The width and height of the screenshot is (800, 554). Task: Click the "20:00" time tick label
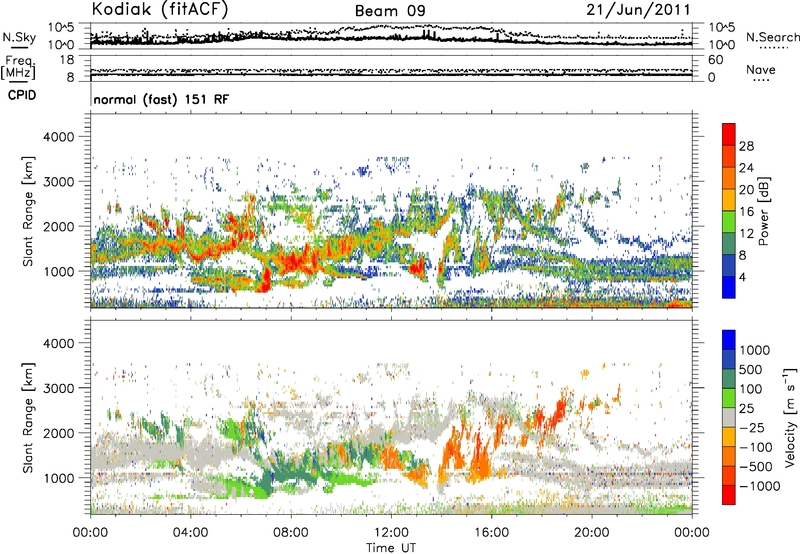pyautogui.click(x=591, y=533)
